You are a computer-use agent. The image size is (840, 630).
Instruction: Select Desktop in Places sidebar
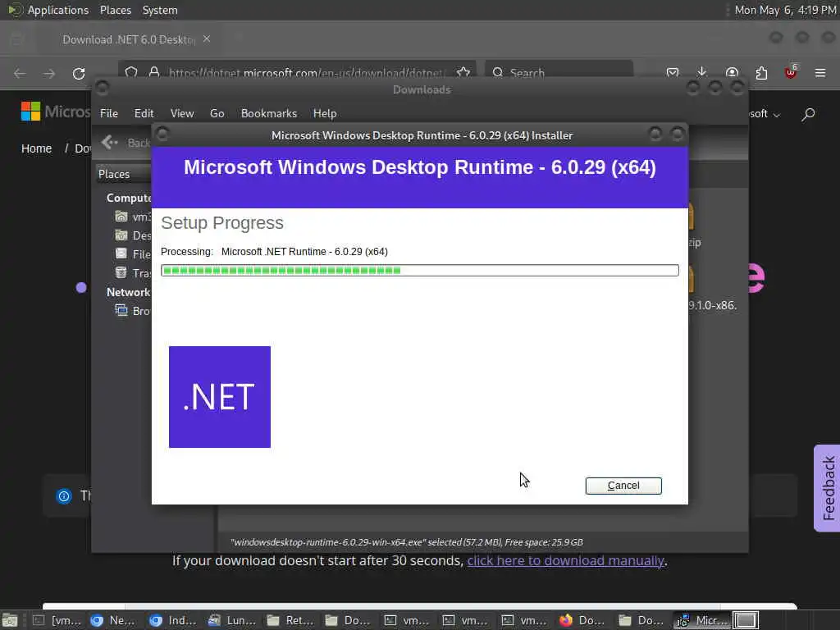point(133,235)
